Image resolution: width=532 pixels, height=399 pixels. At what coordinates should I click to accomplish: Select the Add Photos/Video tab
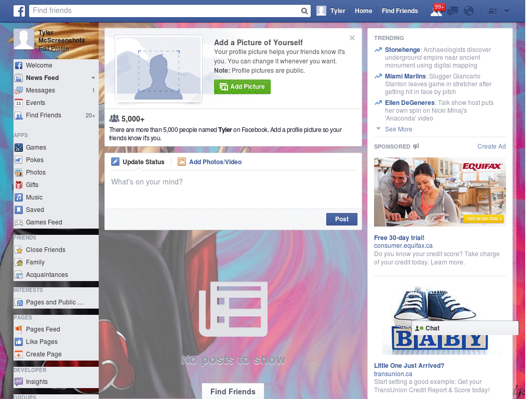point(210,162)
